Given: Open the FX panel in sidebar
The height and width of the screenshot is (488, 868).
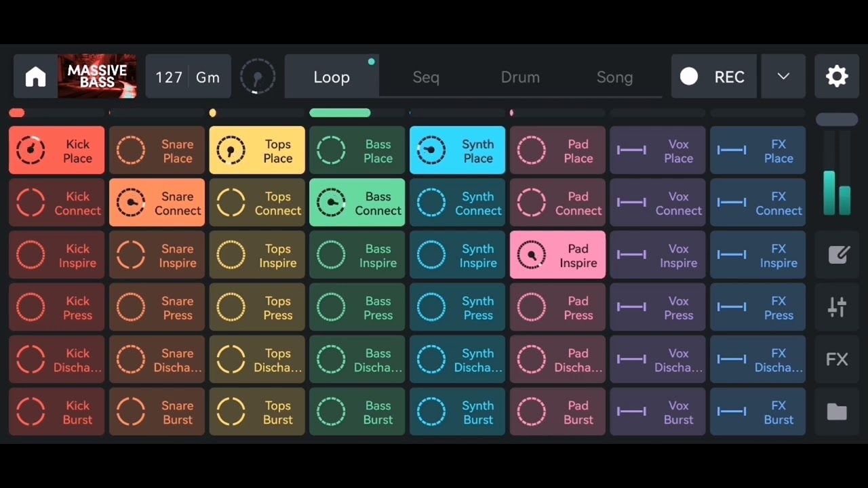Looking at the screenshot, I should click(837, 359).
